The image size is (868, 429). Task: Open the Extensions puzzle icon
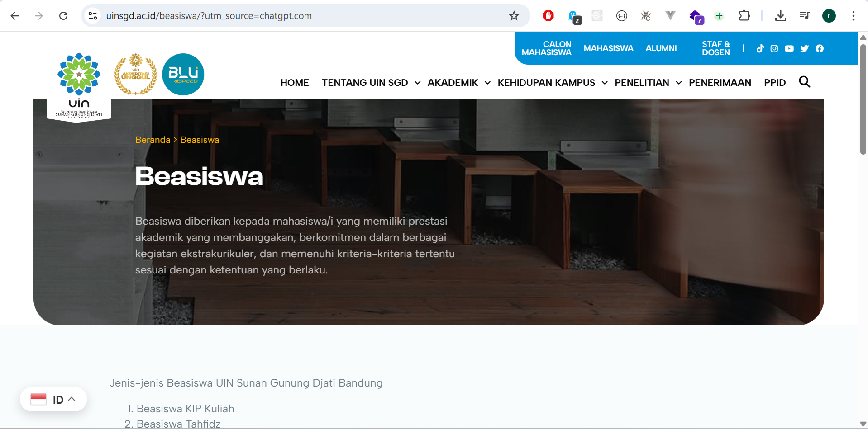point(744,16)
